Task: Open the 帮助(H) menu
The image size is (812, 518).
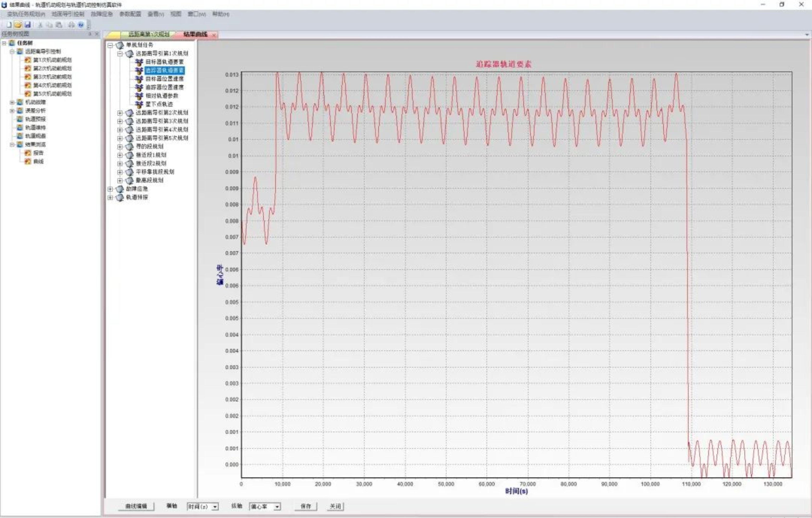Action: [x=221, y=14]
